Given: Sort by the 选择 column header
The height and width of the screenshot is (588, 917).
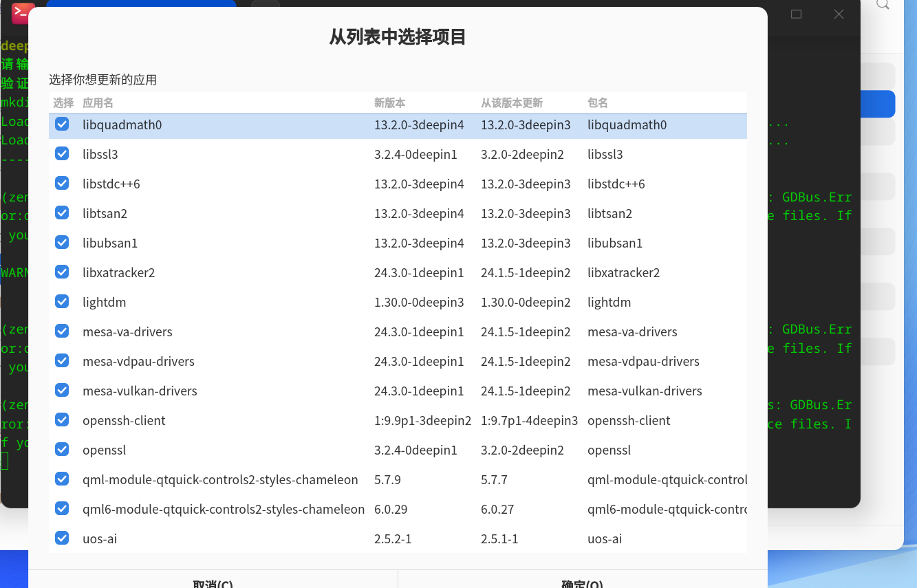Looking at the screenshot, I should (63, 103).
